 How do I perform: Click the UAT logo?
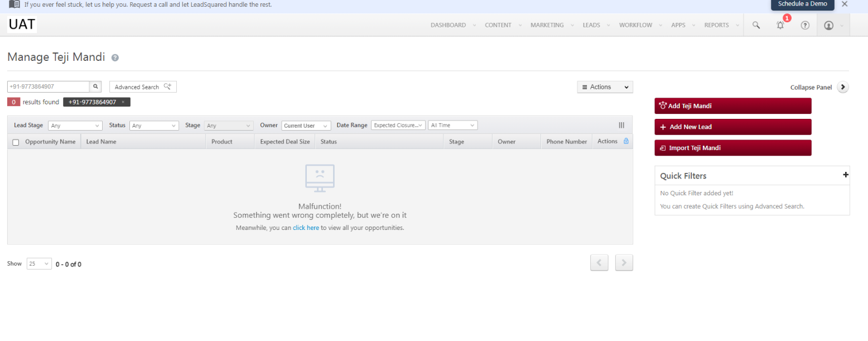pos(22,25)
